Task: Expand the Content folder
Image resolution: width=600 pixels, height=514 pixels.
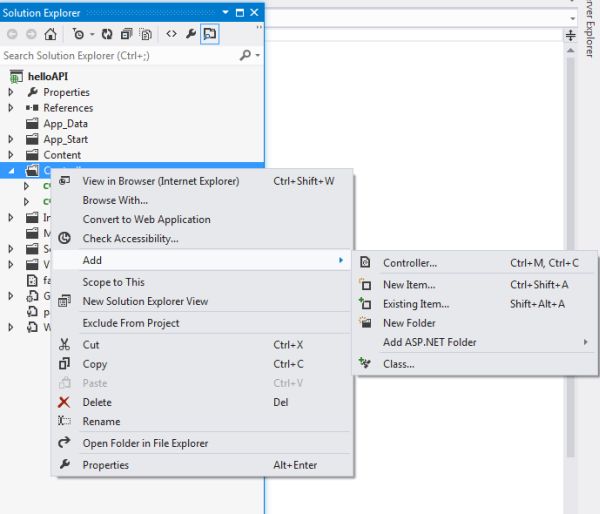Action: click(x=11, y=155)
